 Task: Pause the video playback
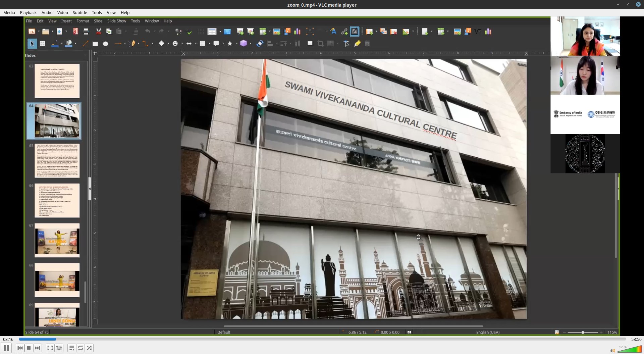[6, 348]
